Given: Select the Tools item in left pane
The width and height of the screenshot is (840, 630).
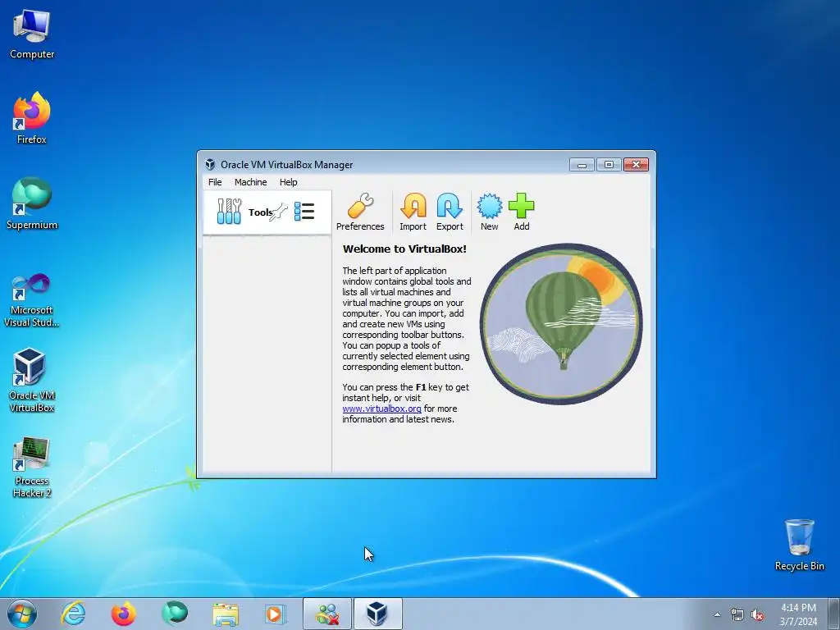Looking at the screenshot, I should (x=267, y=212).
